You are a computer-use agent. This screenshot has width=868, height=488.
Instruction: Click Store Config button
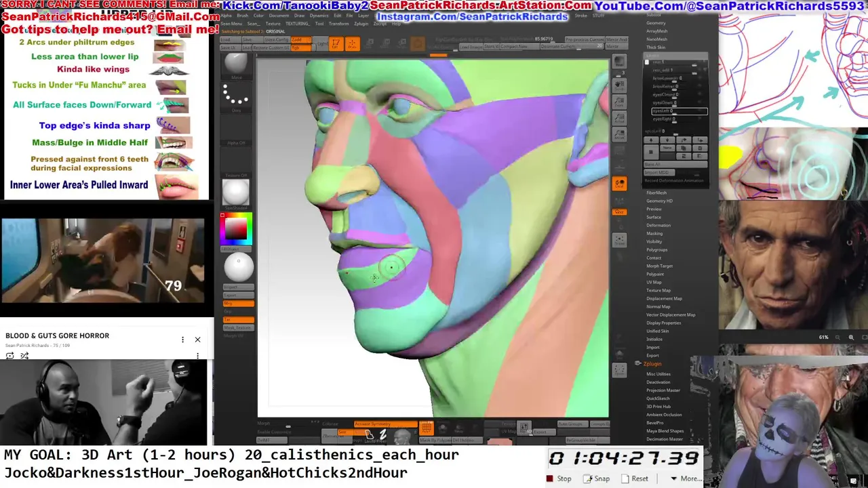pyautogui.click(x=276, y=39)
